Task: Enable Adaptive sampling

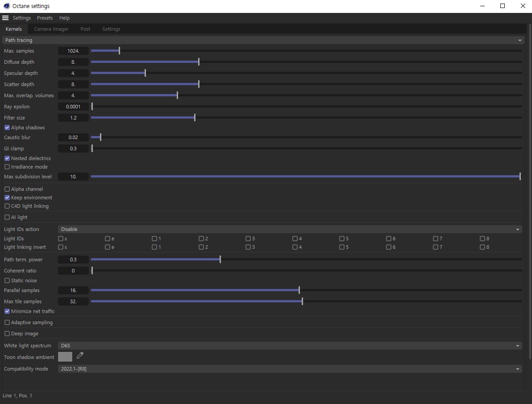Action: tap(7, 322)
